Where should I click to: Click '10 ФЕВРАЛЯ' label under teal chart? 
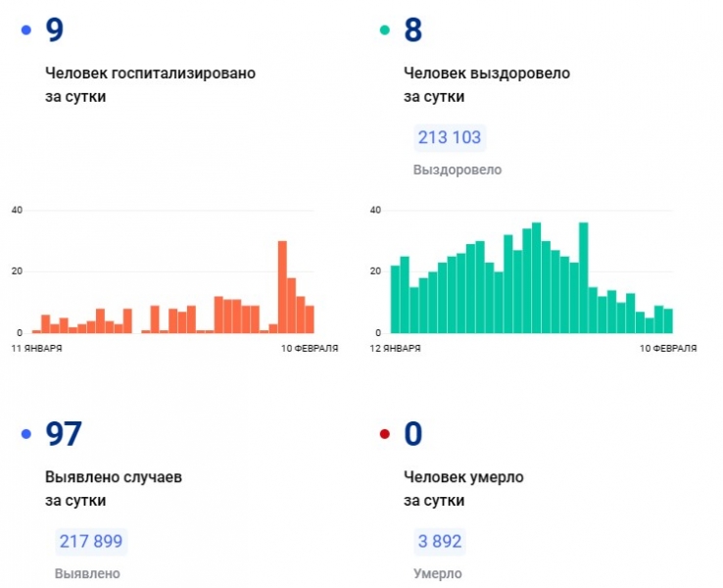point(668,349)
